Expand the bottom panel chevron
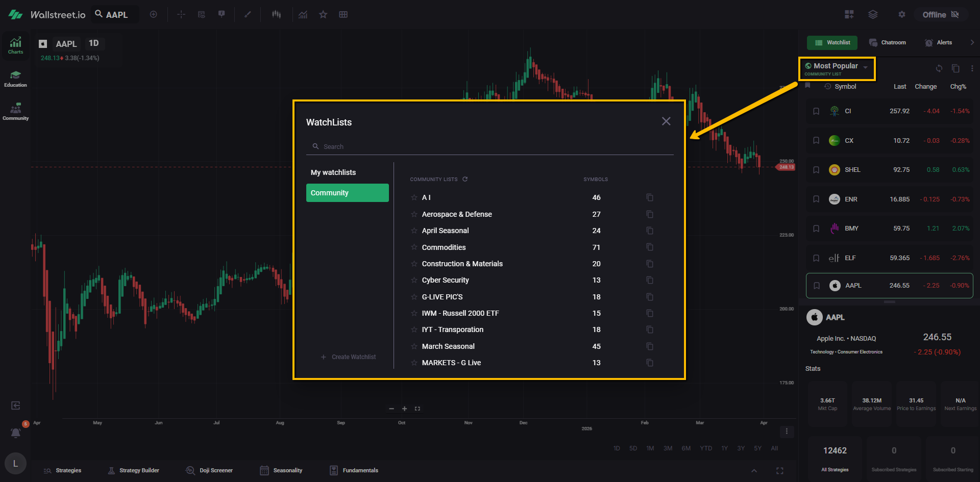Viewport: 980px width, 482px height. (754, 470)
